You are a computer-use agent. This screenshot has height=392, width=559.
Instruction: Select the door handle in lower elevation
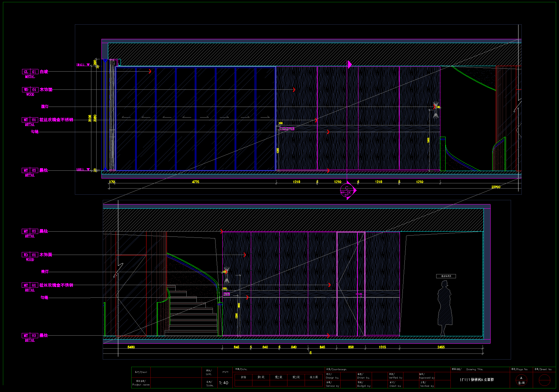359,294
